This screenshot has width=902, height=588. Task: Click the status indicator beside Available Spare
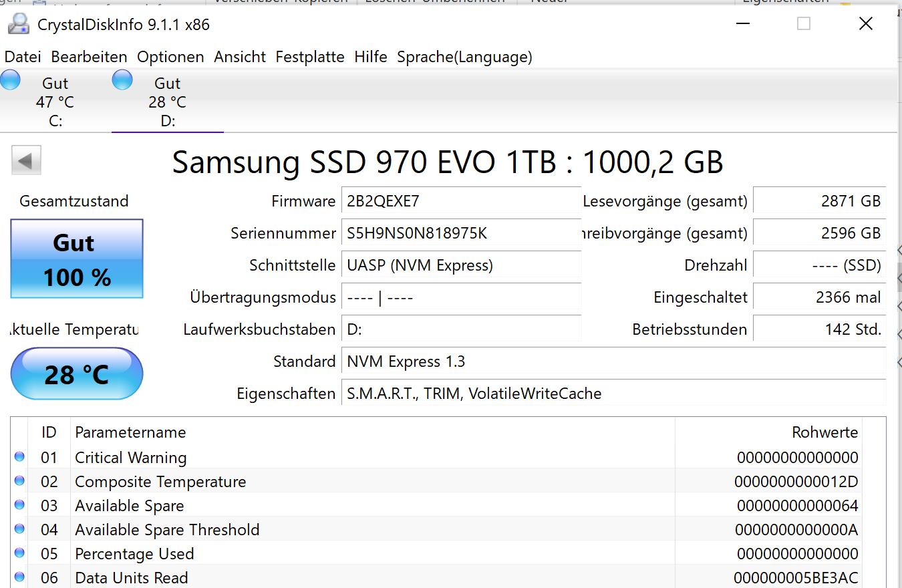(x=19, y=505)
